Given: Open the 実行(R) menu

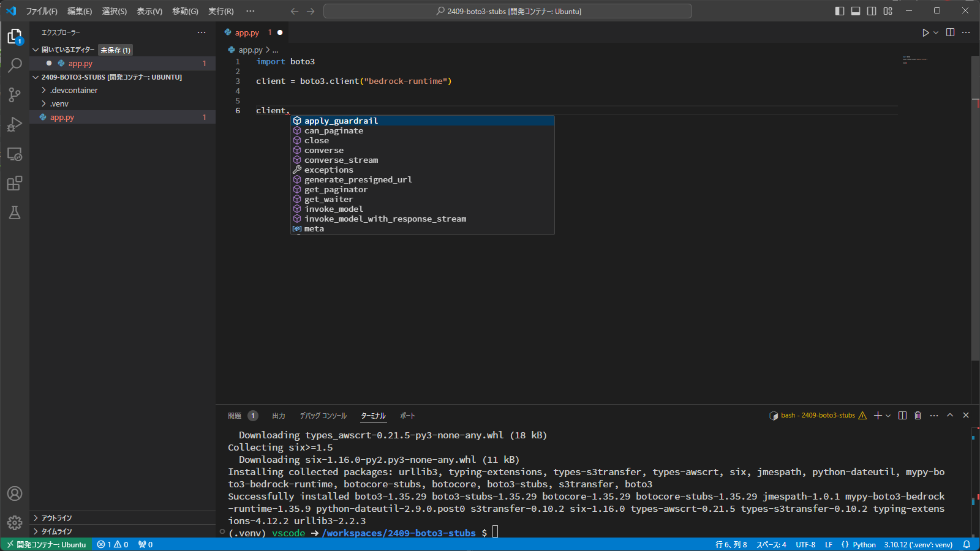Looking at the screenshot, I should coord(221,11).
